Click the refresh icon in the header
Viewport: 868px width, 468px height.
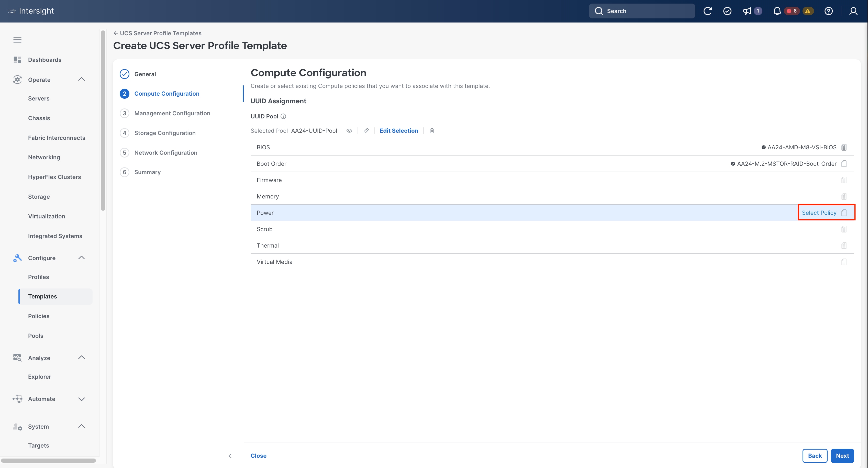[707, 11]
